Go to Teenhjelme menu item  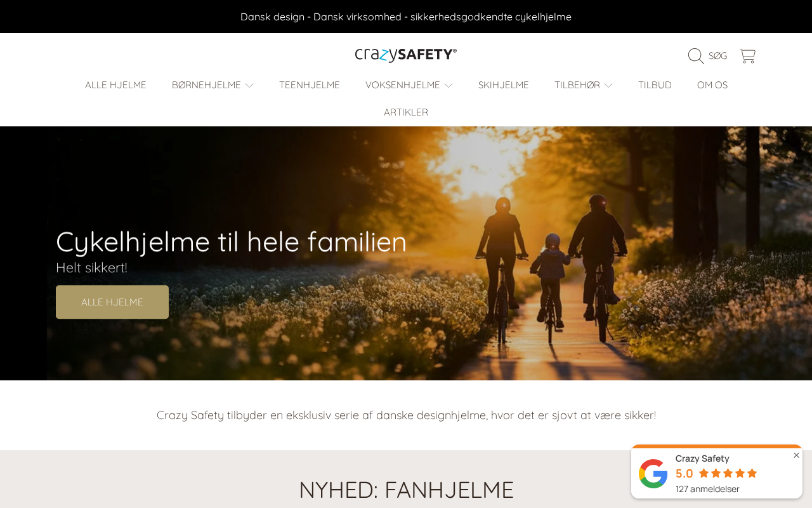[310, 85]
